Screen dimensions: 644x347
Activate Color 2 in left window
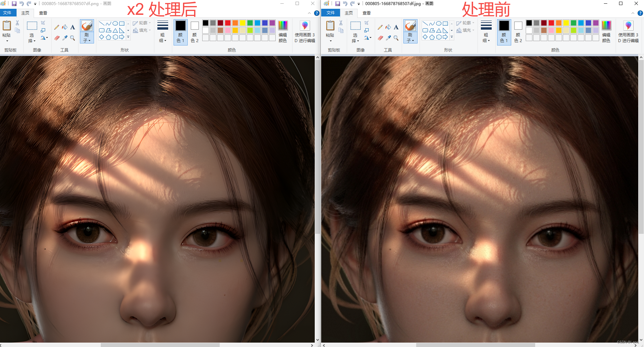click(x=194, y=32)
